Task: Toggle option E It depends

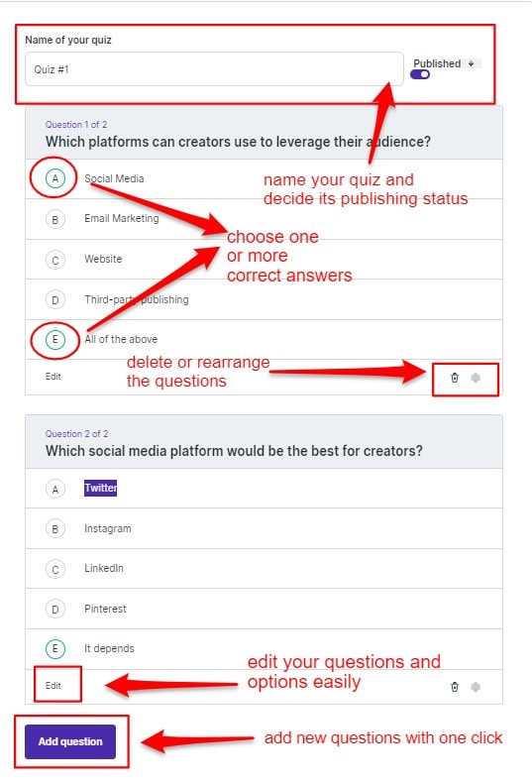Action: click(x=55, y=649)
